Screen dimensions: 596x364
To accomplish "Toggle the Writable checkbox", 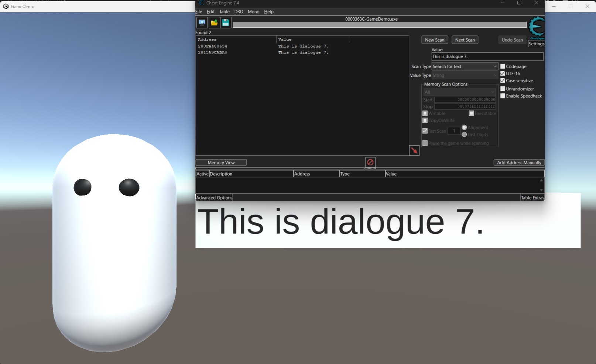I will (425, 113).
